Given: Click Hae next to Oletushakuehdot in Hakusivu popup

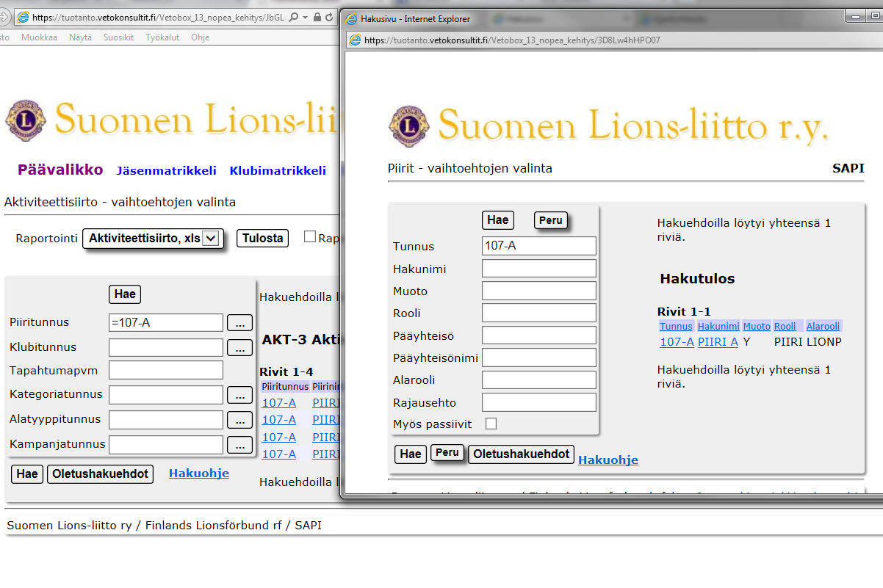Looking at the screenshot, I should click(x=411, y=454).
